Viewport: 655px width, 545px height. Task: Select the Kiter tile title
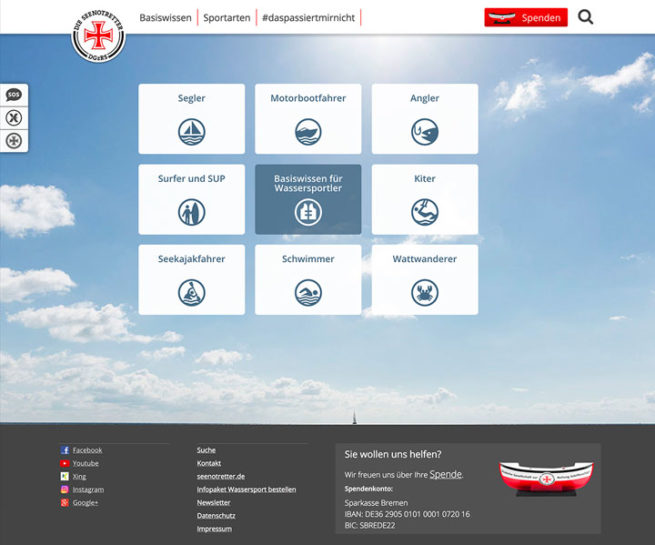point(425,178)
